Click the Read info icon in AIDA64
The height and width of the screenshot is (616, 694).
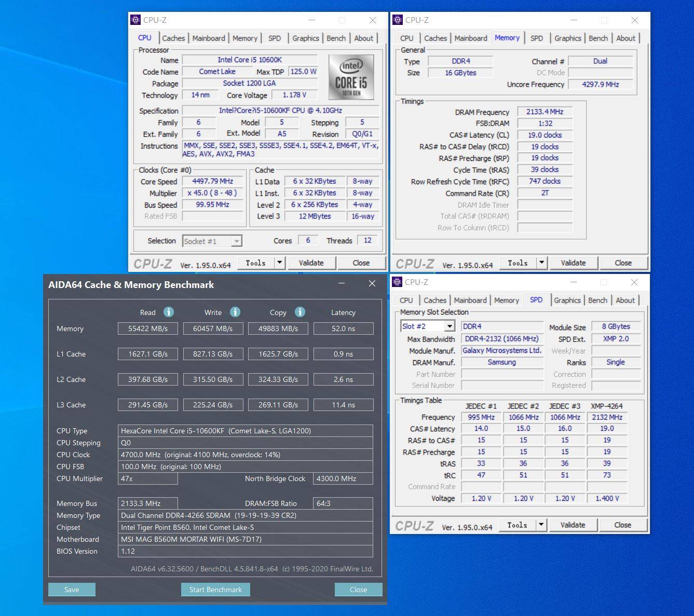[x=169, y=312]
